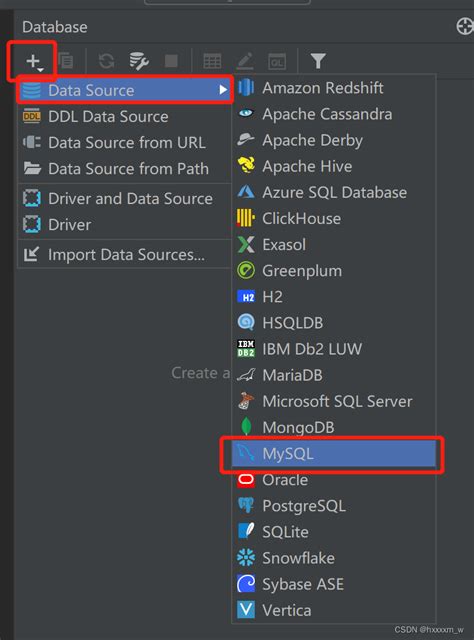
Task: Click the duplicate data source icon
Action: 66,61
